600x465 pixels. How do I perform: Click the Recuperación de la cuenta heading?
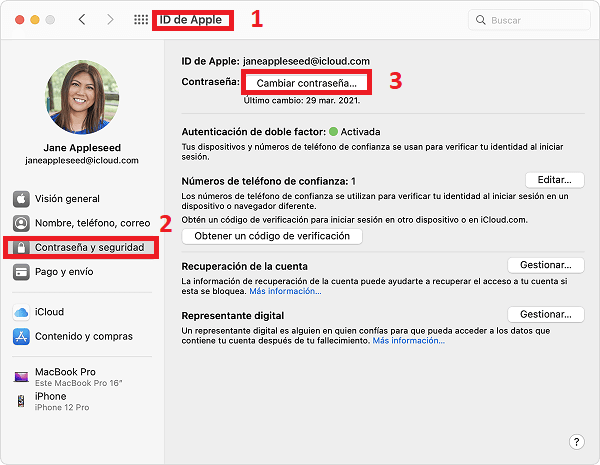245,266
